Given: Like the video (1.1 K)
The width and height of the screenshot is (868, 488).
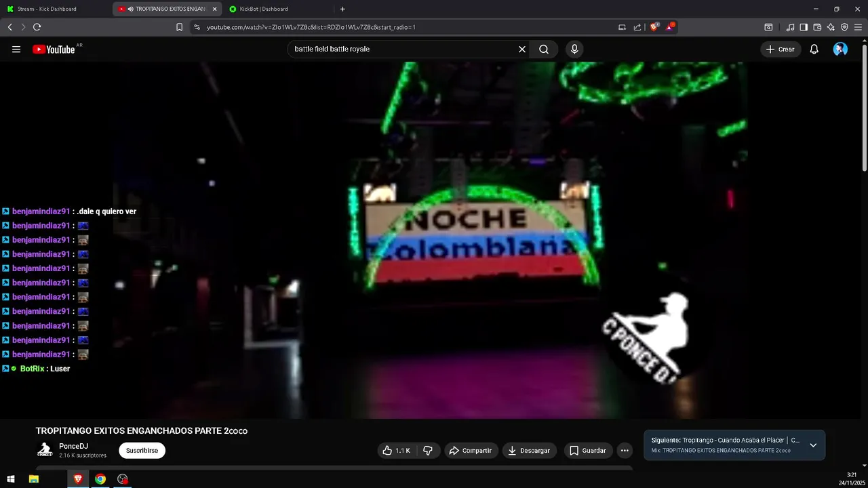Looking at the screenshot, I should click(x=397, y=451).
